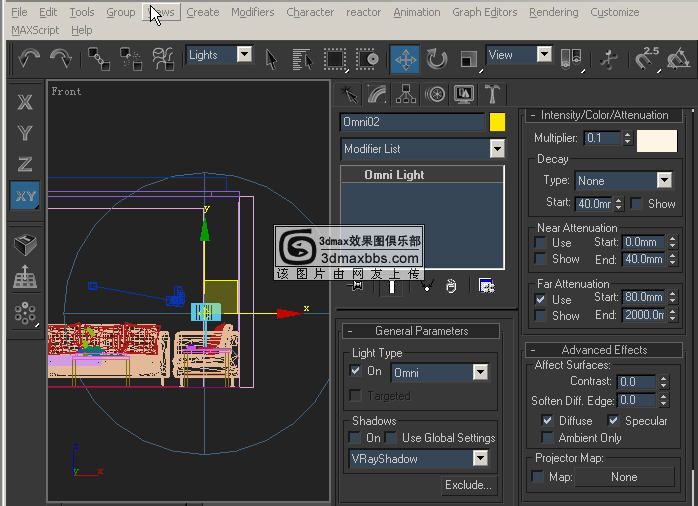Activate the Select Object arrow tool
The image size is (698, 506).
pos(271,59)
